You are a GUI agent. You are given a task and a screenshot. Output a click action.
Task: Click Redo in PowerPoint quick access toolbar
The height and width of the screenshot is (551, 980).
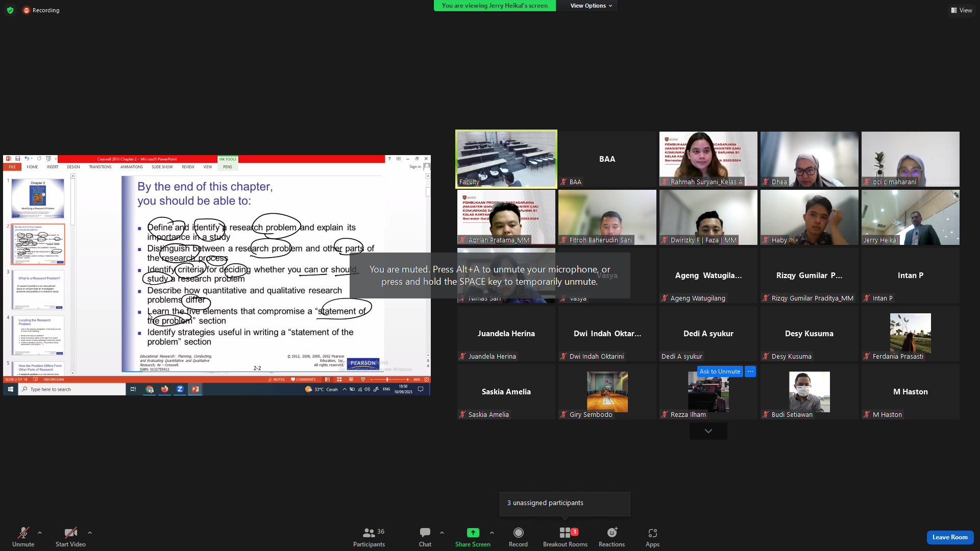click(39, 159)
